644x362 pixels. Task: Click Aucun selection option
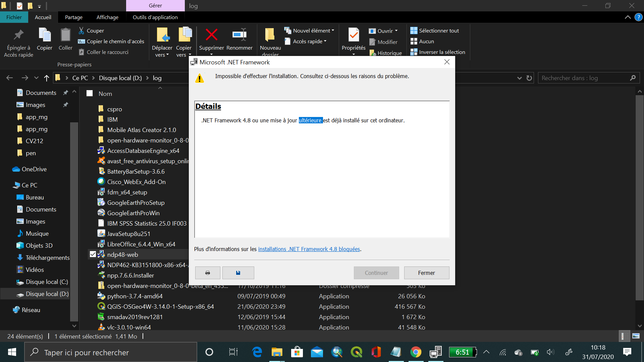pyautogui.click(x=422, y=41)
